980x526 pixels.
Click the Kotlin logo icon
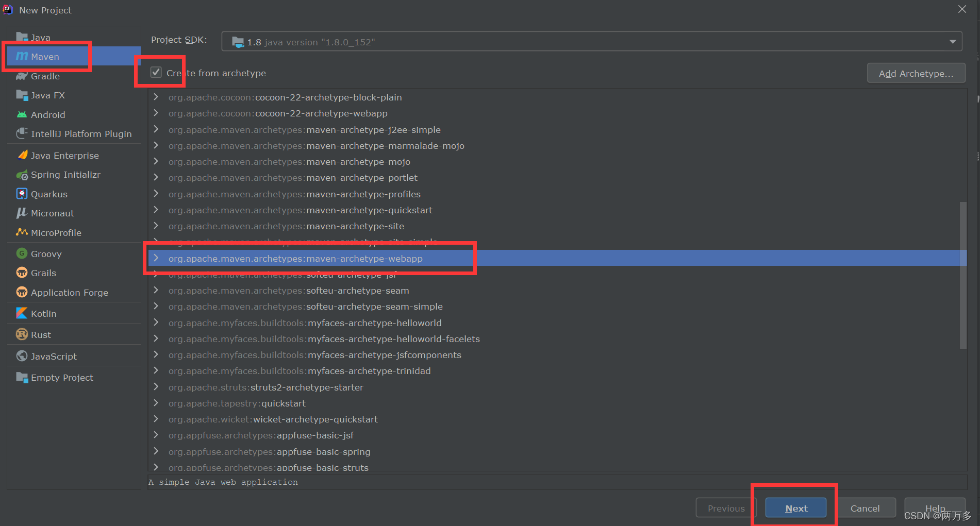pos(22,313)
